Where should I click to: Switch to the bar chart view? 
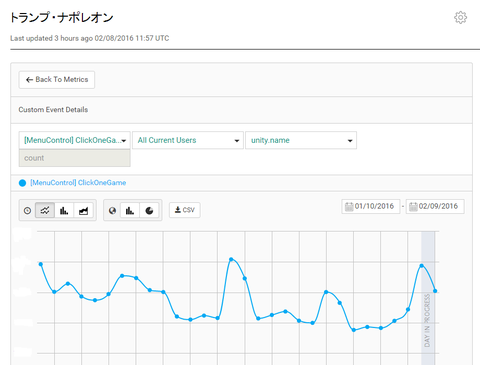click(64, 210)
